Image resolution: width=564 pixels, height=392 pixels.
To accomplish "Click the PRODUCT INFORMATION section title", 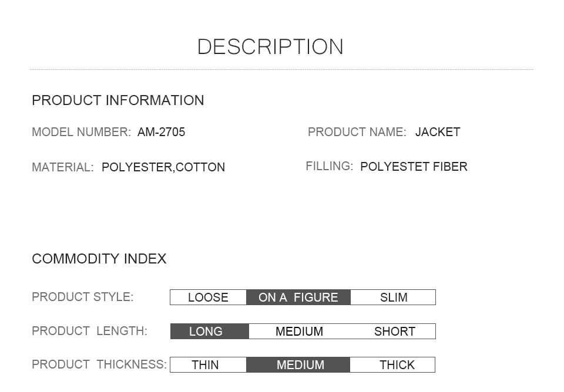I will (x=118, y=100).
